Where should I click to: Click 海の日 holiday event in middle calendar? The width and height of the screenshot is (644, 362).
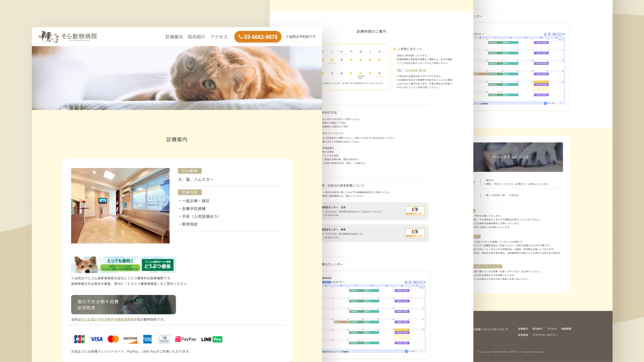(341, 322)
